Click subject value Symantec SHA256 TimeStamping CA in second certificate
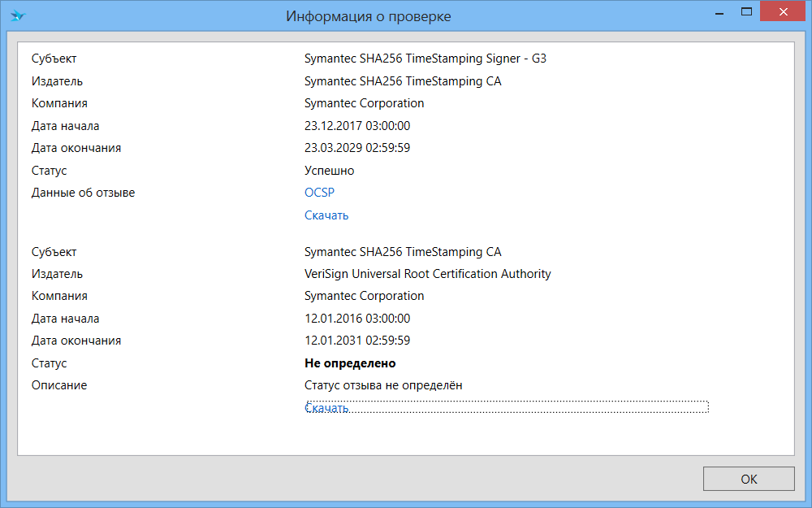Image resolution: width=812 pixels, height=508 pixels. (403, 252)
